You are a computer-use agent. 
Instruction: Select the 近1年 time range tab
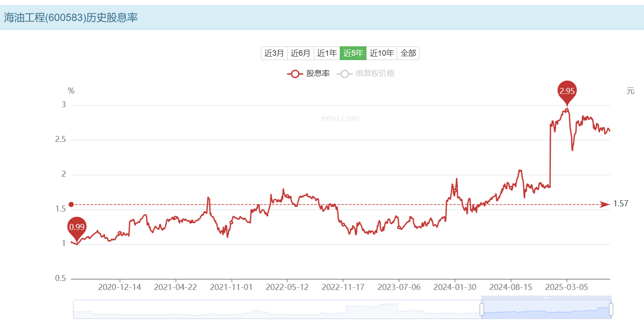pyautogui.click(x=327, y=53)
